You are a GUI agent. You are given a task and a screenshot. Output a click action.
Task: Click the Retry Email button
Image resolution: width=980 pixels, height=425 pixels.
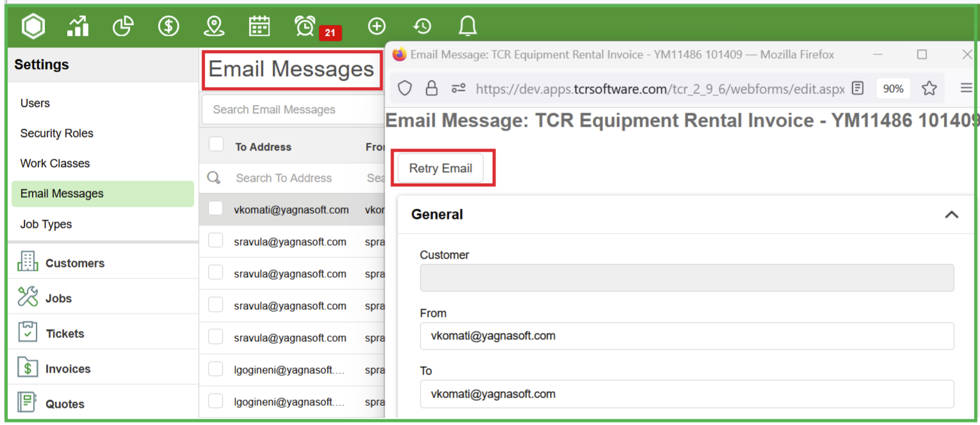tap(440, 168)
